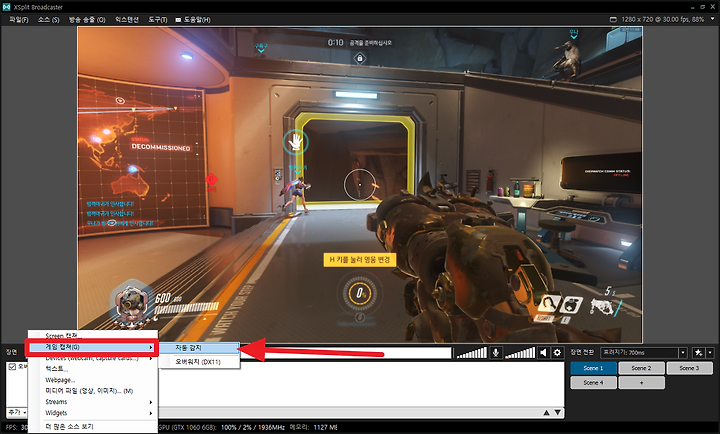
Task: Open the 추가 add-source dropdown
Action: coord(17,412)
